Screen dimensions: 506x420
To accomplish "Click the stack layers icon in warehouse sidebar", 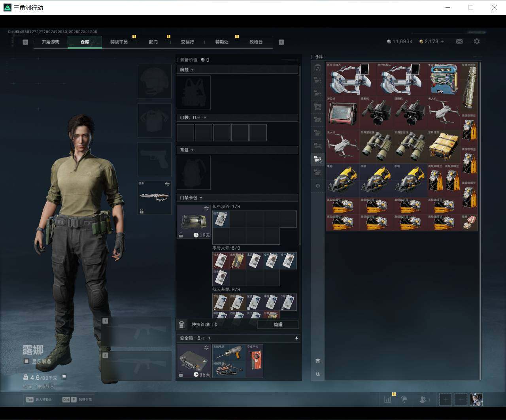I will 317,361.
